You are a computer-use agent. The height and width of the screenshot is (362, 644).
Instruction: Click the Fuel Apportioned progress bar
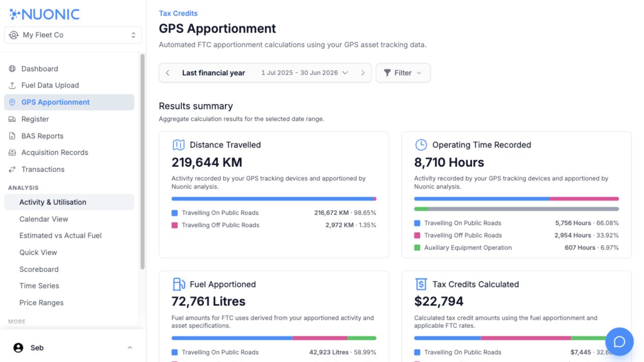pos(274,338)
